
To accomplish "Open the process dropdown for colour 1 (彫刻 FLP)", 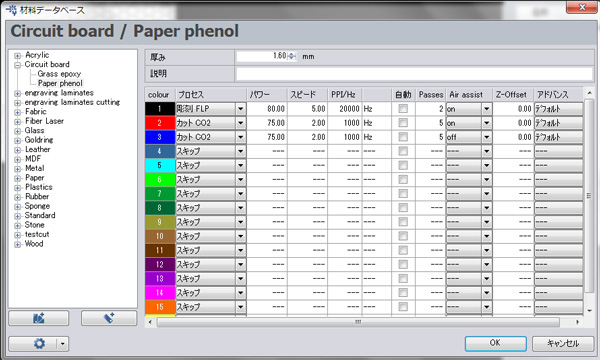I will coord(240,109).
